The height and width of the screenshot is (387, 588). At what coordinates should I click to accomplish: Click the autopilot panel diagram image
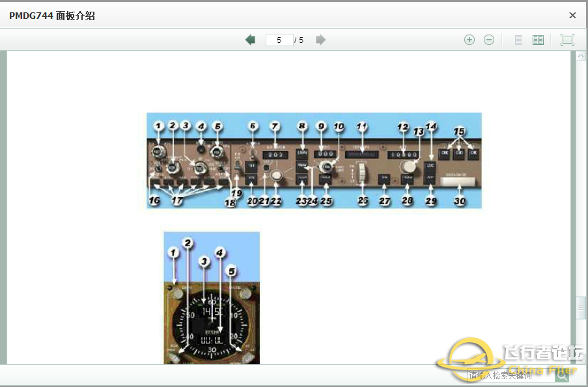point(314,160)
